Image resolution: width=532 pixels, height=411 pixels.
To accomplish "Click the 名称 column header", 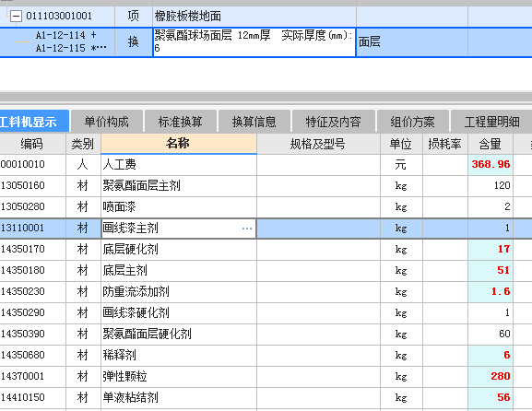I will [x=179, y=144].
